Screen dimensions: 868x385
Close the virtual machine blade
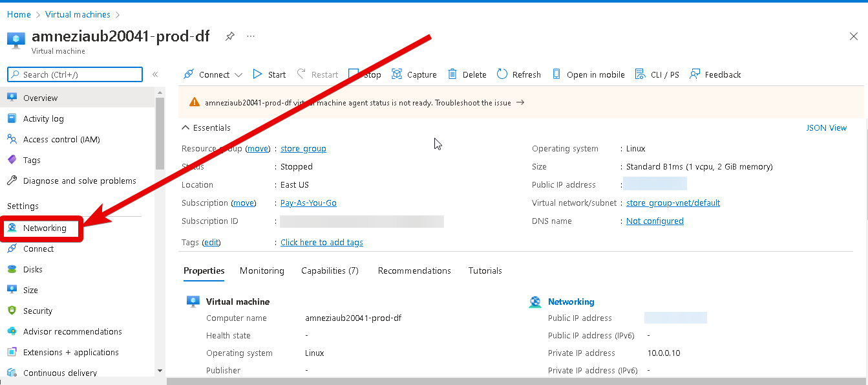(854, 36)
